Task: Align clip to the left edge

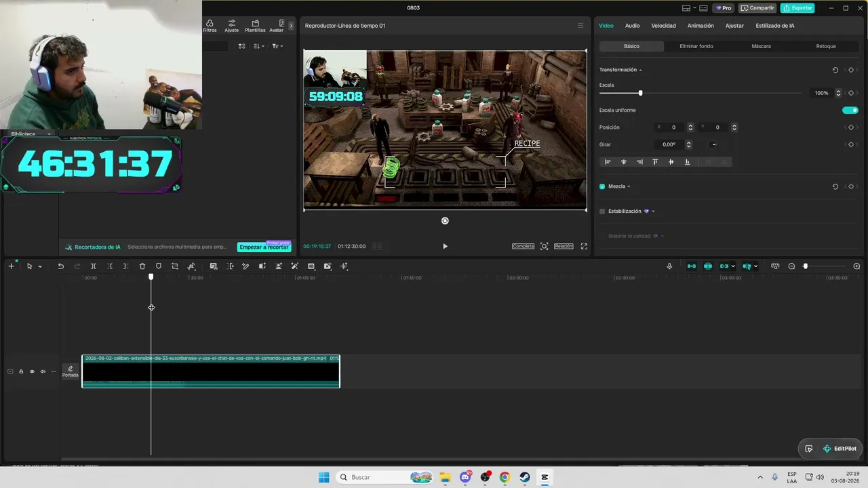Action: pyautogui.click(x=608, y=162)
